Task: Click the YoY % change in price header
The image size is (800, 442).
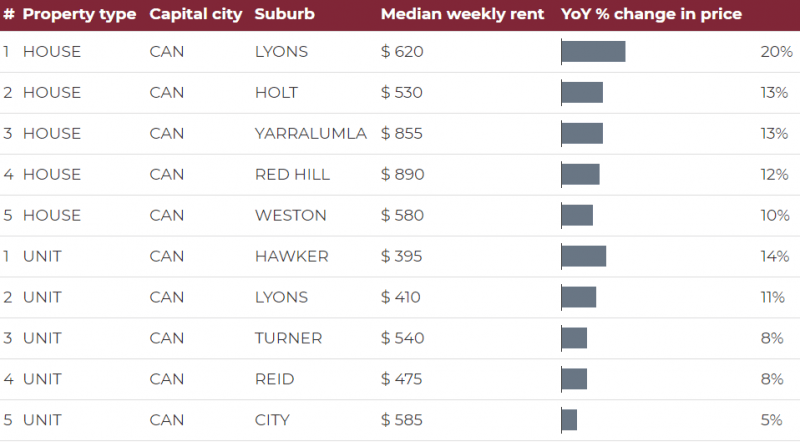Action: point(651,14)
